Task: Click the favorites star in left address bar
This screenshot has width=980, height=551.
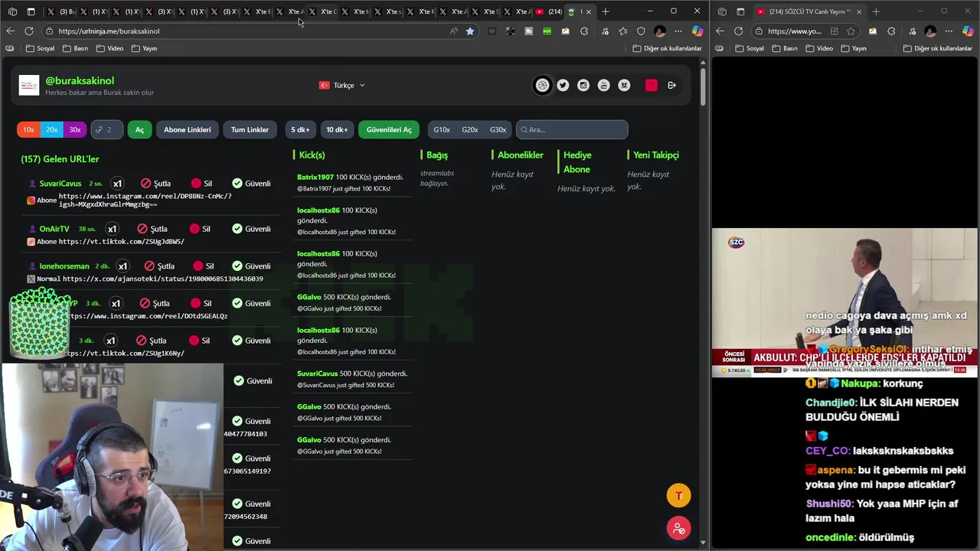Action: pos(470,31)
